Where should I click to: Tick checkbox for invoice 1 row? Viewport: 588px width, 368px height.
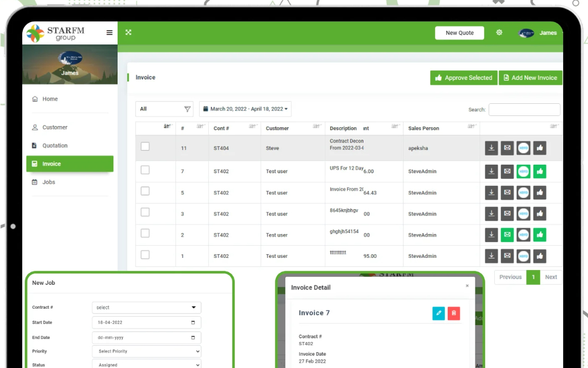coord(145,255)
